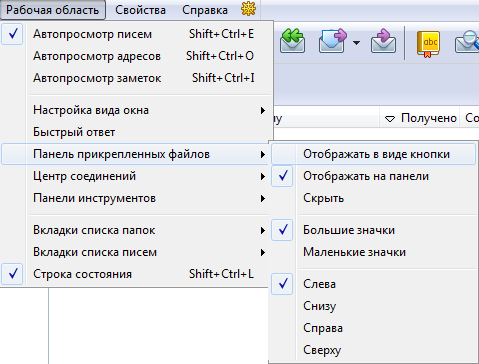Click the Redirect message envelope icon

[x=383, y=41]
